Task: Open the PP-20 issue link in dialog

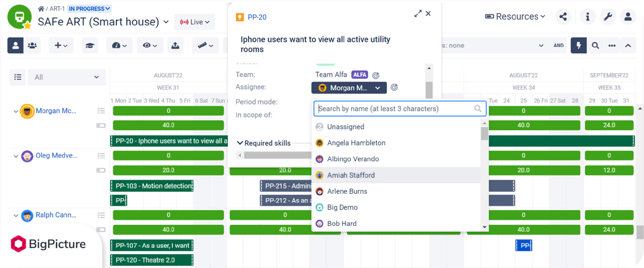Action: [x=257, y=17]
